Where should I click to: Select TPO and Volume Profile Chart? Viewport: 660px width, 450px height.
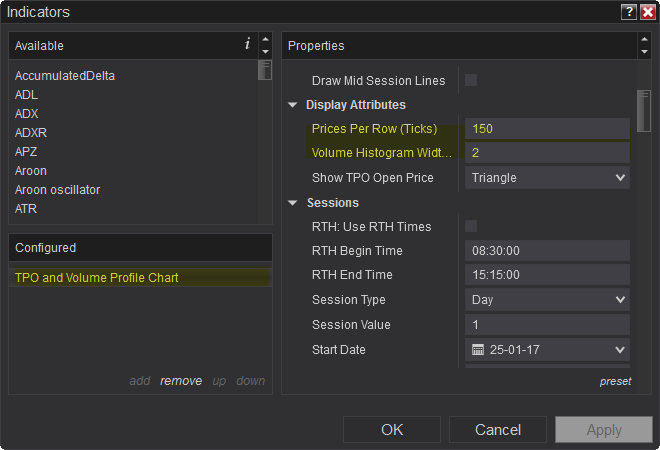point(140,278)
